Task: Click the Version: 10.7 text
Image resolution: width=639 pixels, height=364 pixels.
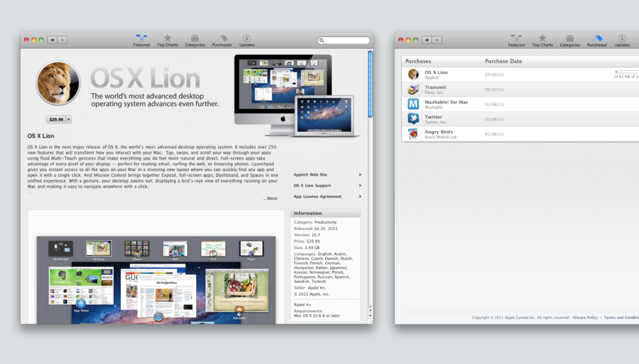Action: [x=307, y=235]
